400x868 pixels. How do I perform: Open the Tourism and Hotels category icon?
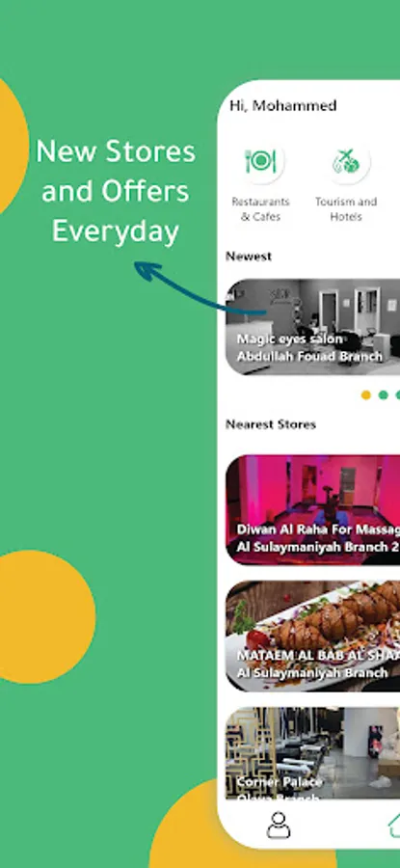pyautogui.click(x=346, y=162)
